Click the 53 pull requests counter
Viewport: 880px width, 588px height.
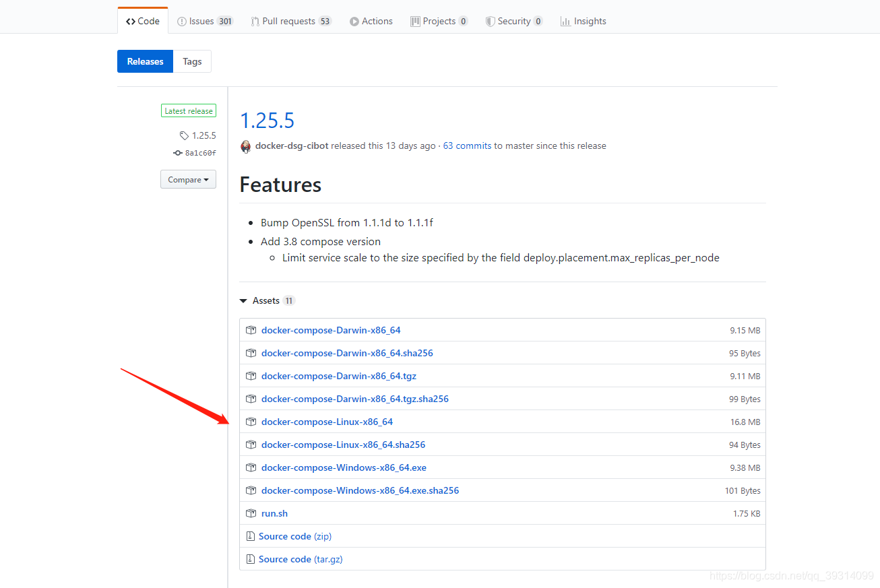325,21
